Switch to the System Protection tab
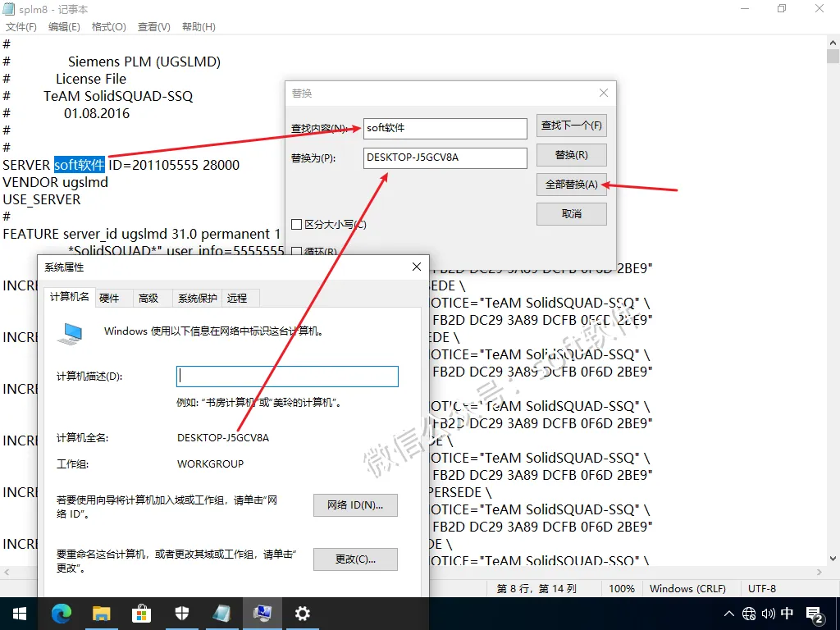Image resolution: width=840 pixels, height=630 pixels. pyautogui.click(x=197, y=299)
